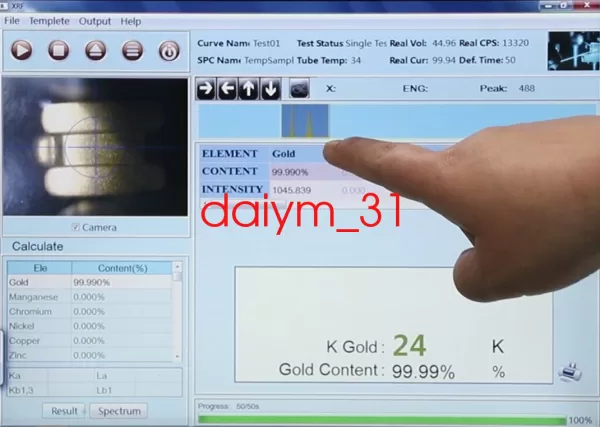This screenshot has width=600, height=427.
Task: Open the sample chamber camera thumbnail
Action: (x=573, y=51)
